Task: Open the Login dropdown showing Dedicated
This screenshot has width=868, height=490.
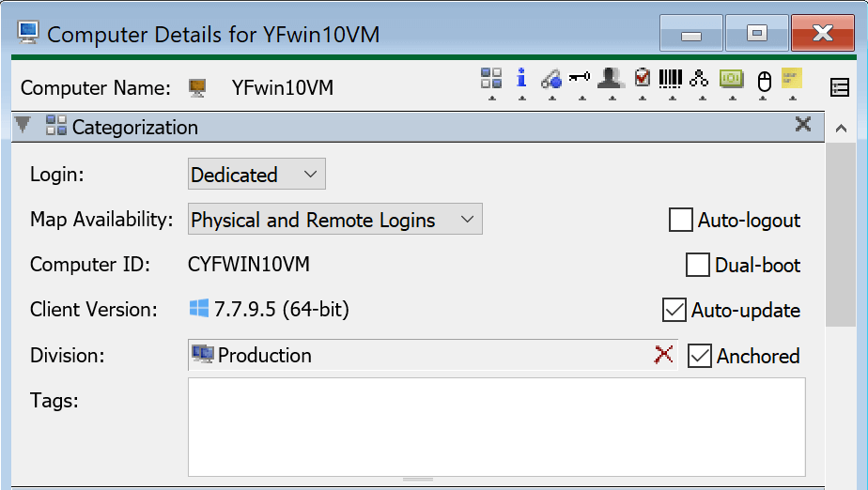Action: (x=256, y=175)
